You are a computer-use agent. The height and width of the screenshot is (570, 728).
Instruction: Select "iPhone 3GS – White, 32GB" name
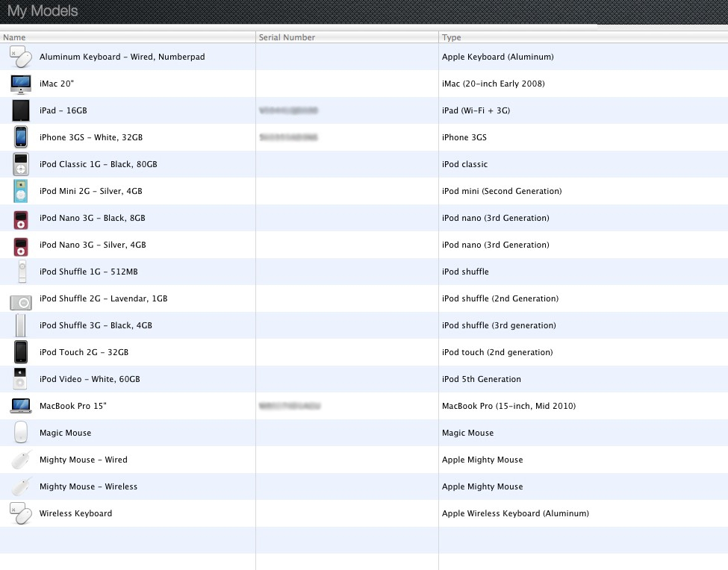91,137
